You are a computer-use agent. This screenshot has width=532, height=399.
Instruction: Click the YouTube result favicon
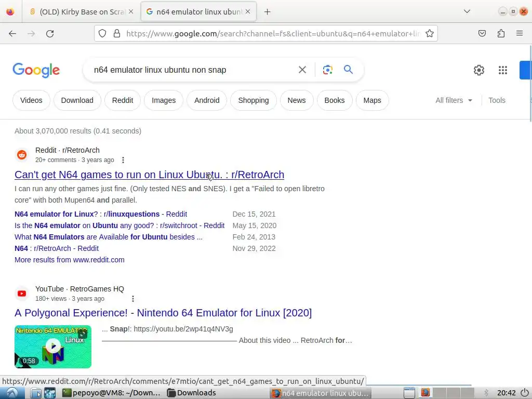(x=22, y=294)
